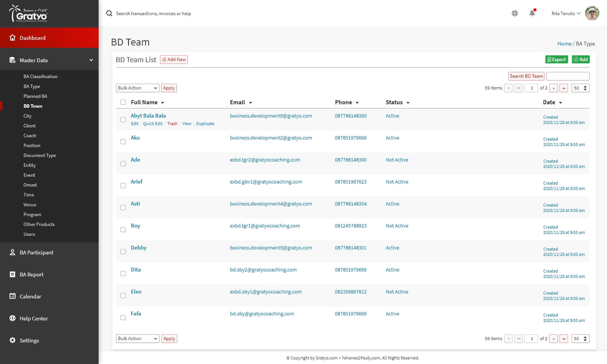The image size is (607, 364).
Task: Click Rita Tanoto's profile avatar
Action: [x=592, y=13]
